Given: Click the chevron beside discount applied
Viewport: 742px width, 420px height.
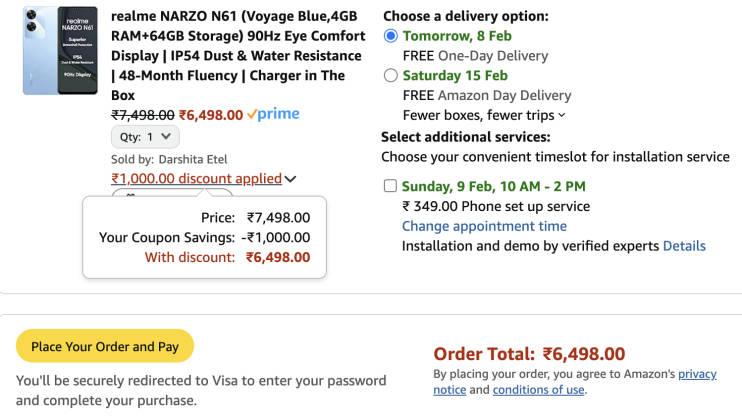Looking at the screenshot, I should [290, 179].
